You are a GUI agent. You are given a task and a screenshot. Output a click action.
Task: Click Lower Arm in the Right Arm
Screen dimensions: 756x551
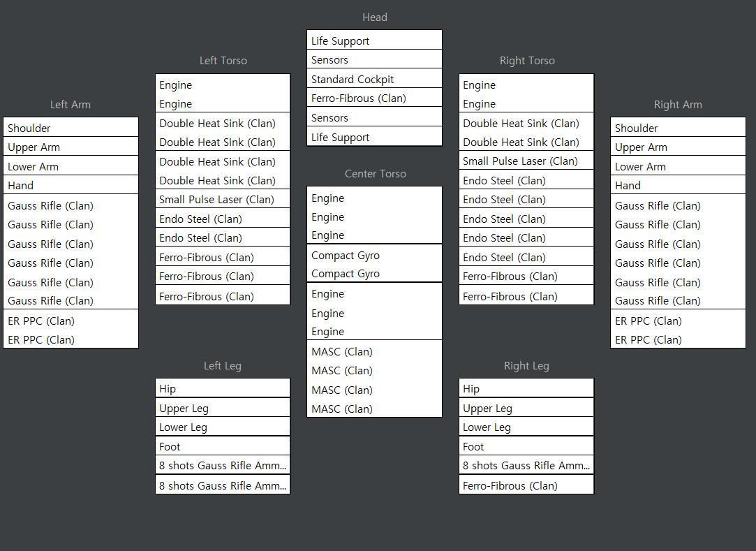pos(678,167)
